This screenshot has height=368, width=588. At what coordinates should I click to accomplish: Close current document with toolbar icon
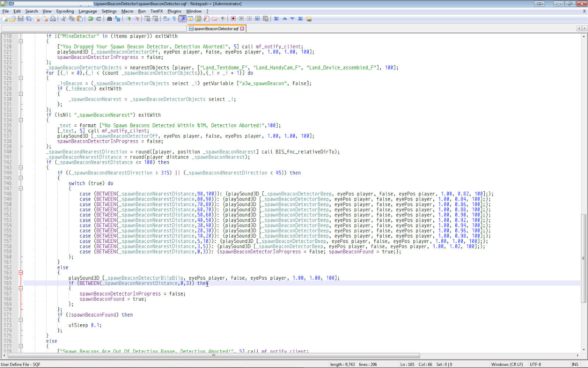point(37,19)
